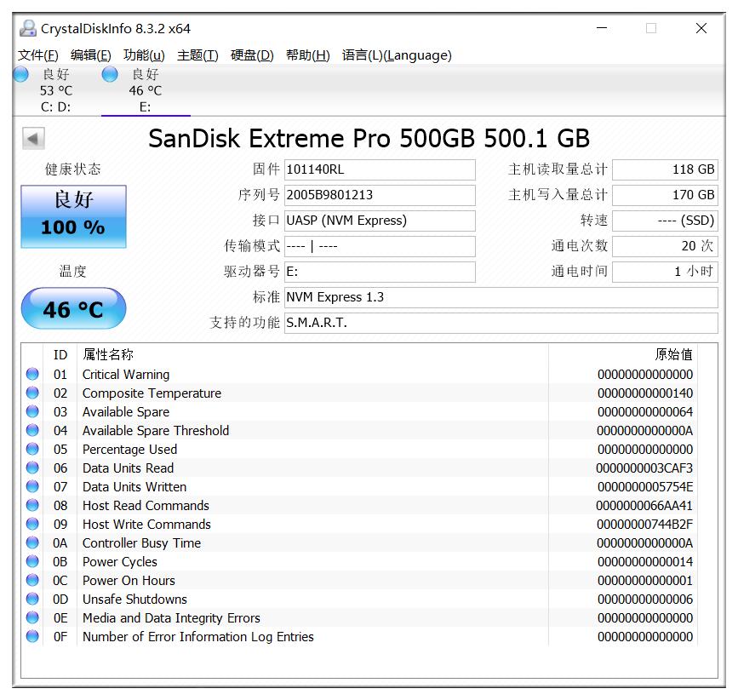Click the status dot for Critical Warning
The height and width of the screenshot is (700, 738).
(32, 374)
